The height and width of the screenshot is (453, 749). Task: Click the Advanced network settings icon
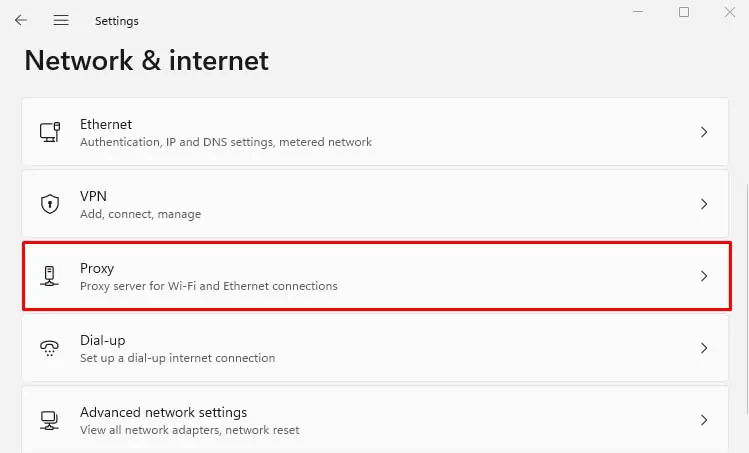pos(49,420)
